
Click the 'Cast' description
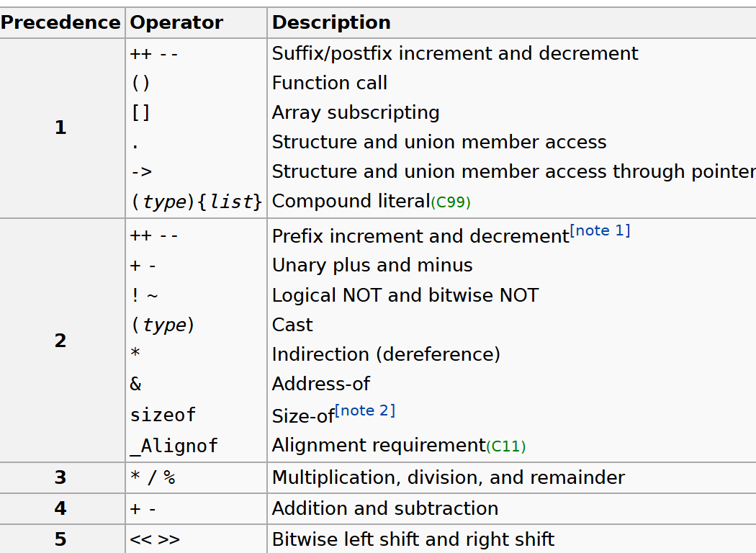(292, 325)
